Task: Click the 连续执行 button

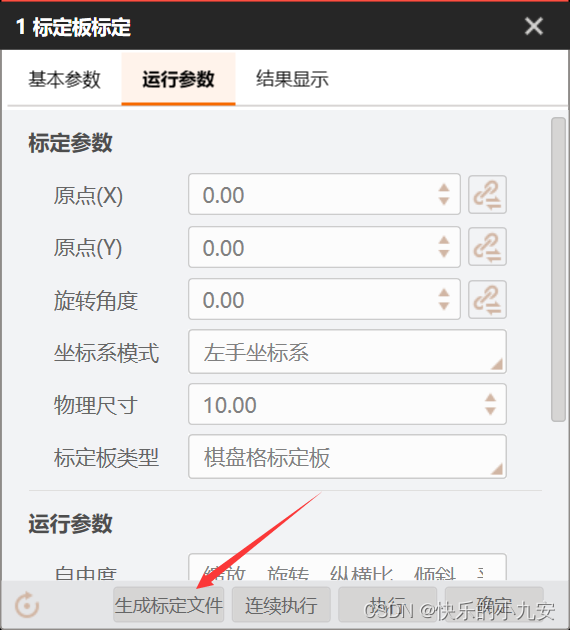Action: [281, 605]
